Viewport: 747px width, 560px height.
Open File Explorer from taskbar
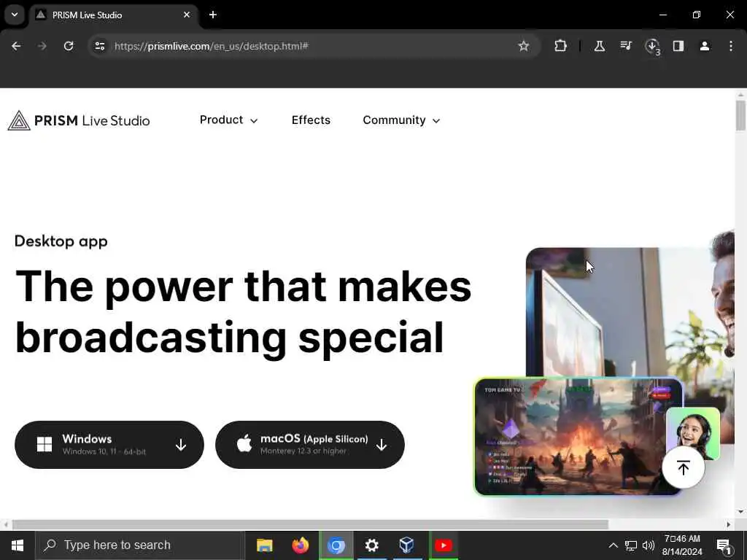[x=264, y=545]
